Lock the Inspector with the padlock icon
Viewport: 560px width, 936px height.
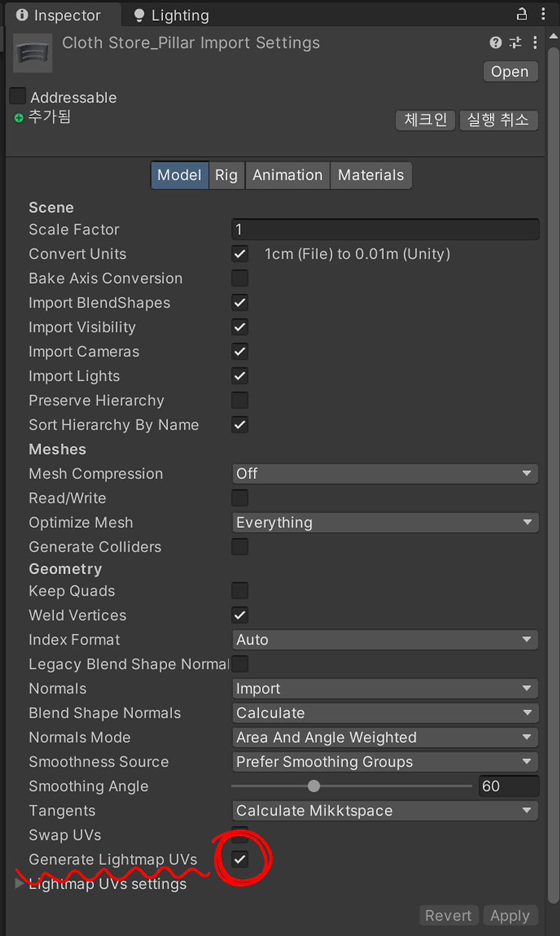(521, 14)
